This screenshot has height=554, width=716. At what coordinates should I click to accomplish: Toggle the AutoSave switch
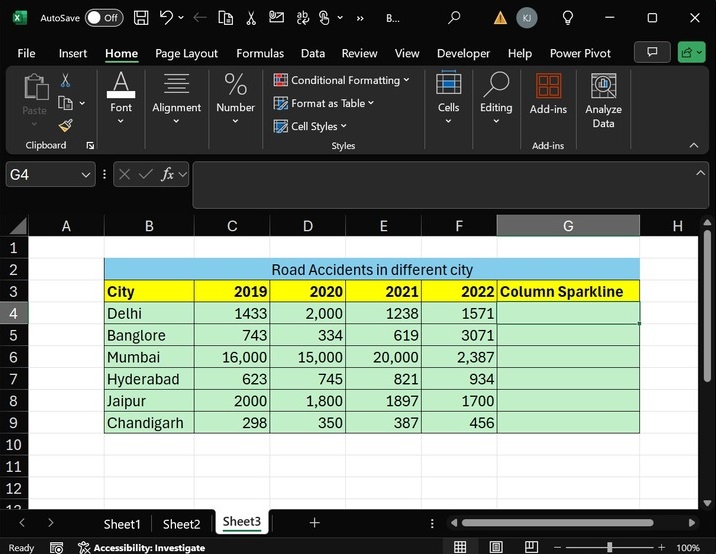(103, 18)
